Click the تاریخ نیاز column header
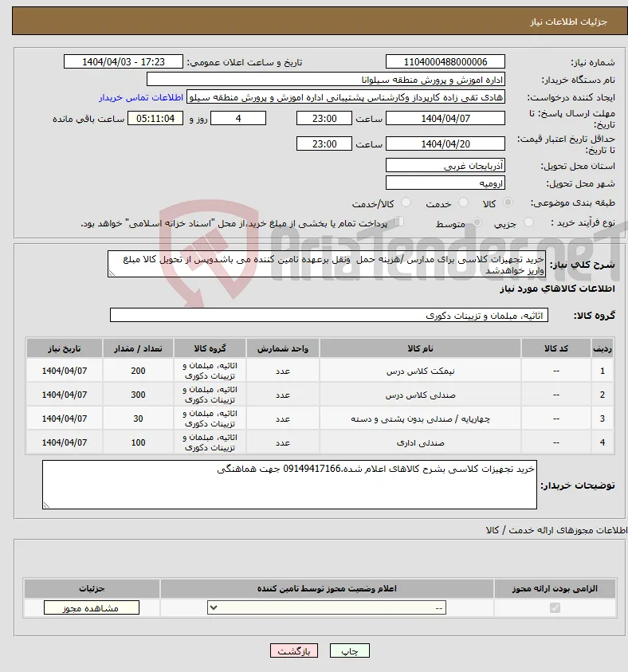Screen dimensions: 628x672 point(65,348)
